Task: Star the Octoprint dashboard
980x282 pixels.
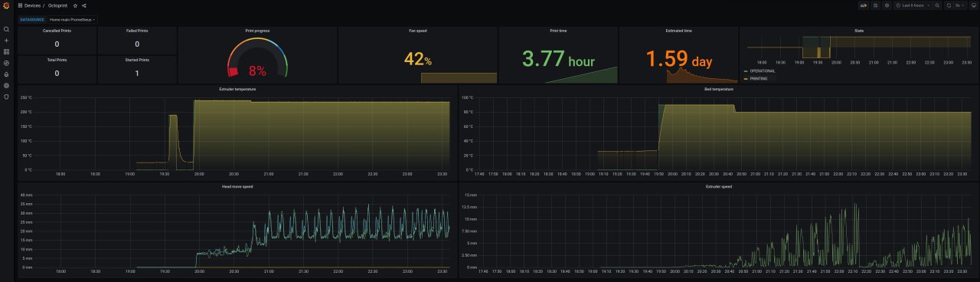Action: [75, 5]
